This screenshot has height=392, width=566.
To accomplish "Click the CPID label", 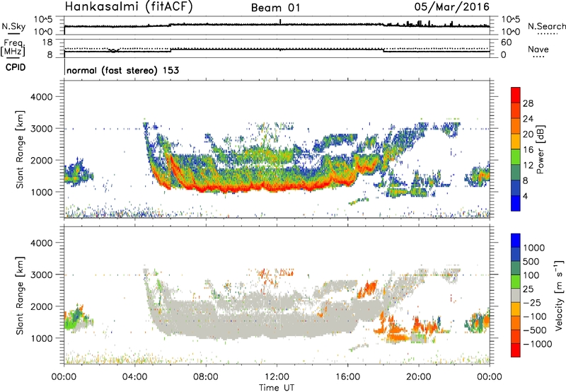I will (x=16, y=67).
